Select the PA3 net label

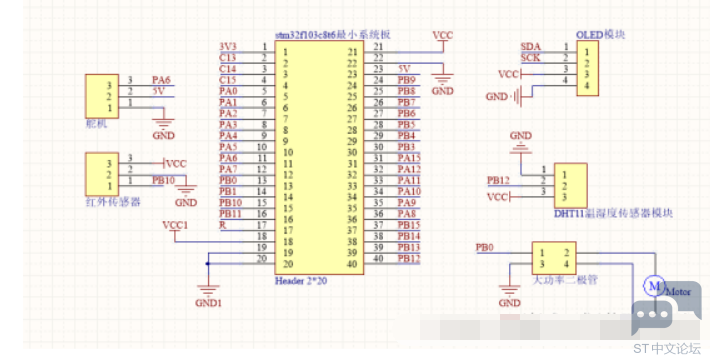tap(228, 125)
